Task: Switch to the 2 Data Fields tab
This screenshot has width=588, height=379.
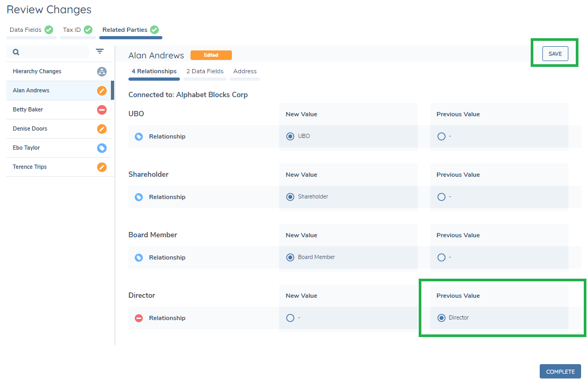Action: point(205,71)
